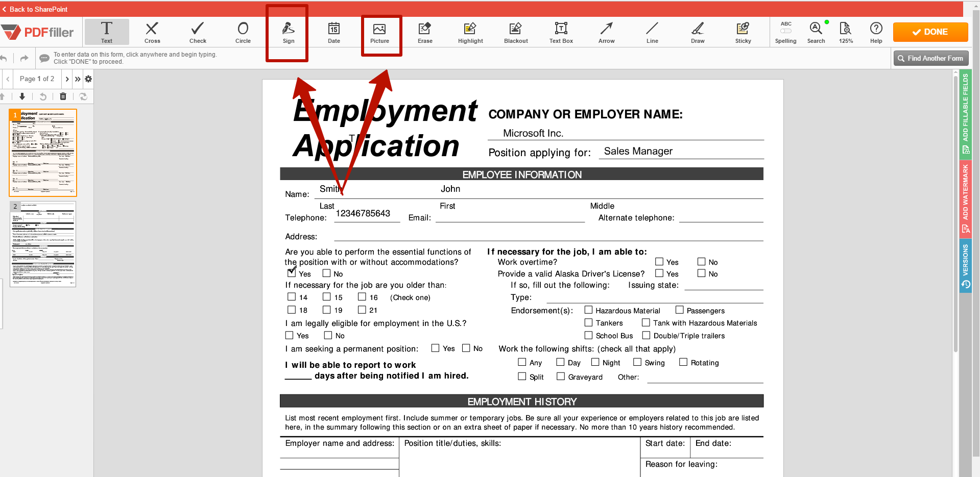This screenshot has height=477, width=980.
Task: Select the Arrow drawing tool
Action: (x=607, y=32)
